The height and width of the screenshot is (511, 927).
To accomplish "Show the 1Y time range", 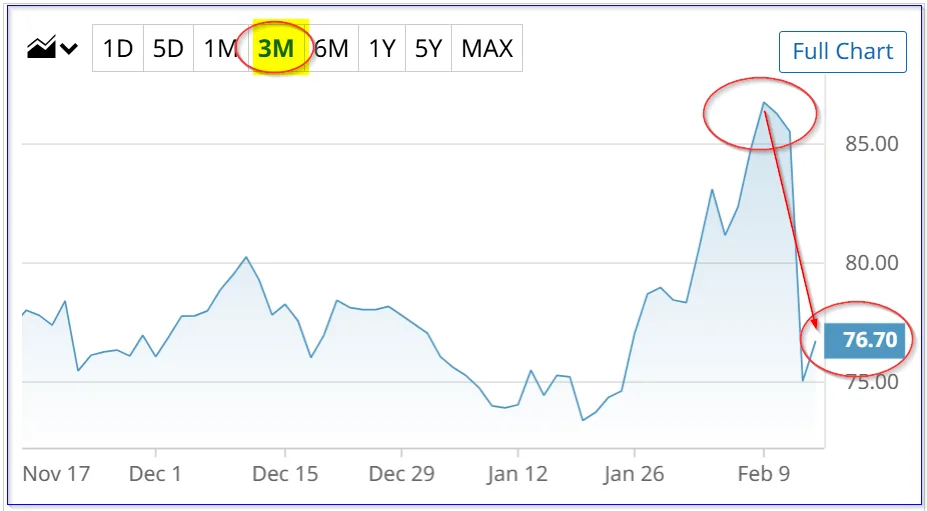I will click(x=382, y=48).
